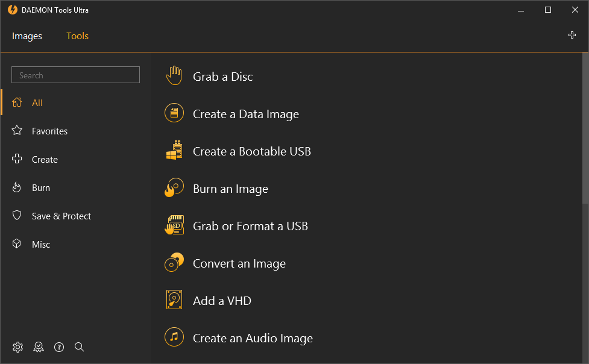Click the Convert an Image discs icon
Screen dimensions: 589x364
click(174, 262)
